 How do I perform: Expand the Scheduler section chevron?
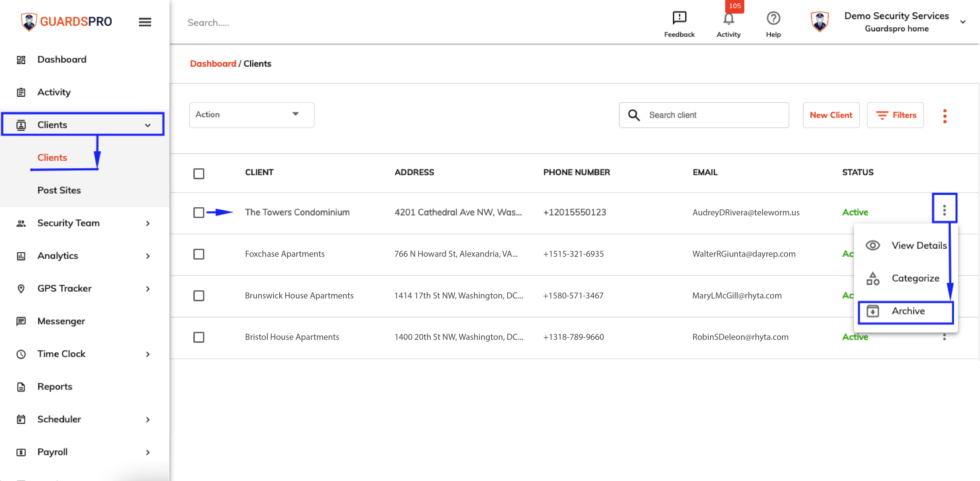tap(148, 420)
